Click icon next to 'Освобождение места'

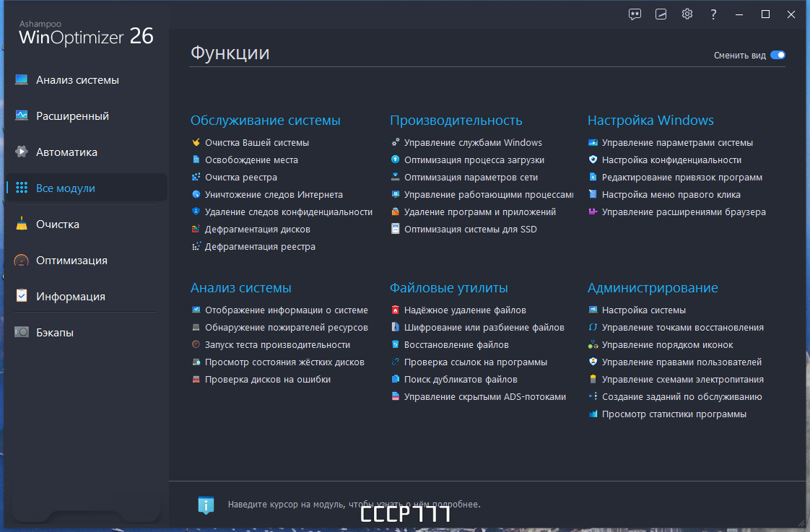[x=196, y=160]
